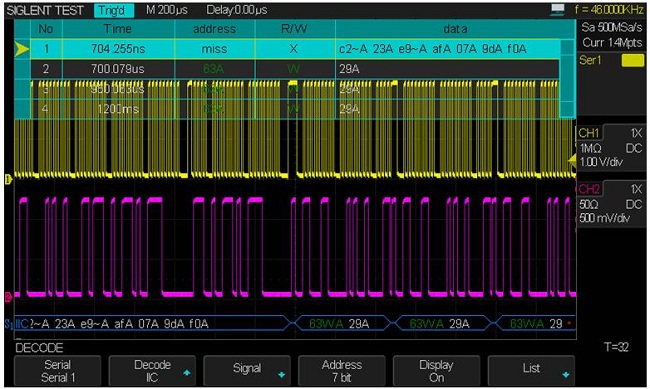
Task: Click the M 200µs timebase readout
Action: pyautogui.click(x=166, y=10)
